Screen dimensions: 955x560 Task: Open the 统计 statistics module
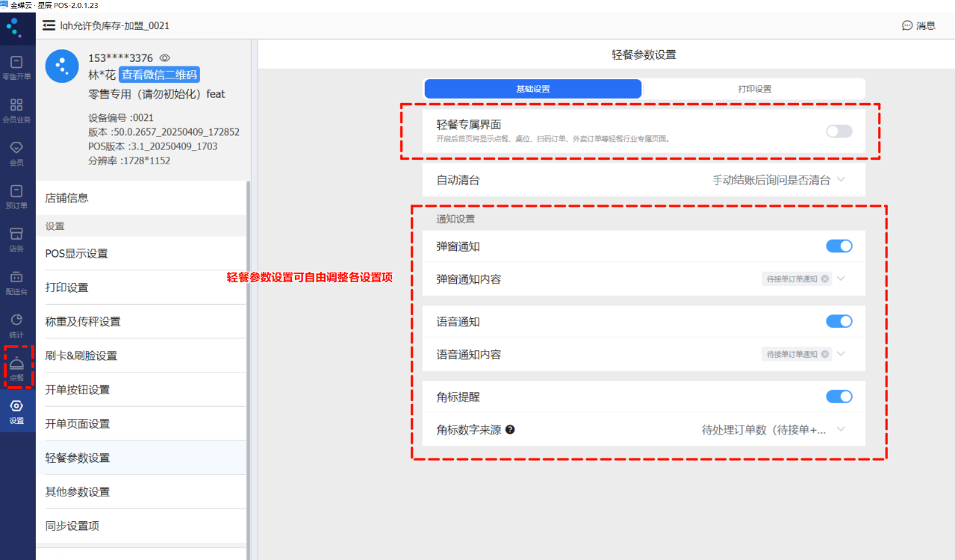pyautogui.click(x=16, y=326)
